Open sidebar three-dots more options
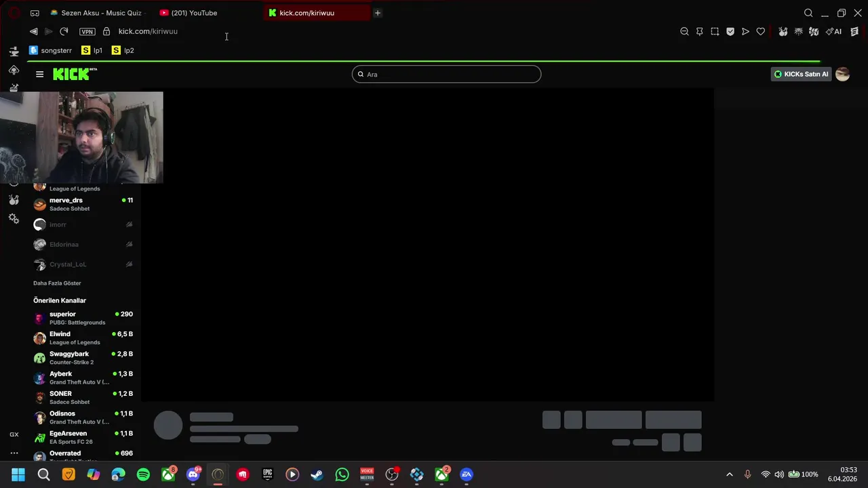The width and height of the screenshot is (868, 488). point(14,453)
